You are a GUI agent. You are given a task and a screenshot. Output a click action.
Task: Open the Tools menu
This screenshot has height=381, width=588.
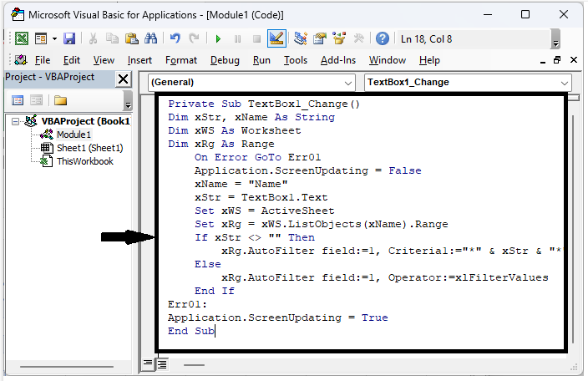pos(296,60)
